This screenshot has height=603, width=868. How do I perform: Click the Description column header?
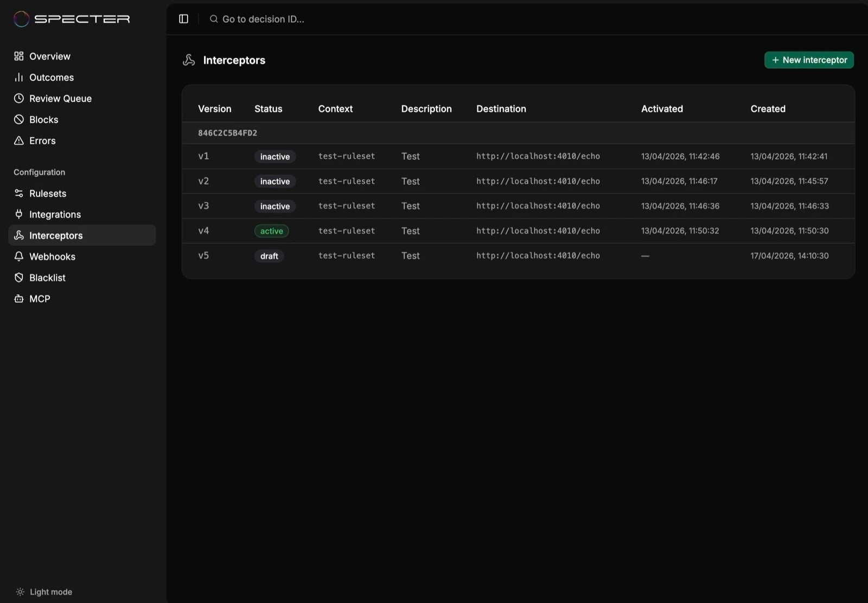[x=426, y=109]
